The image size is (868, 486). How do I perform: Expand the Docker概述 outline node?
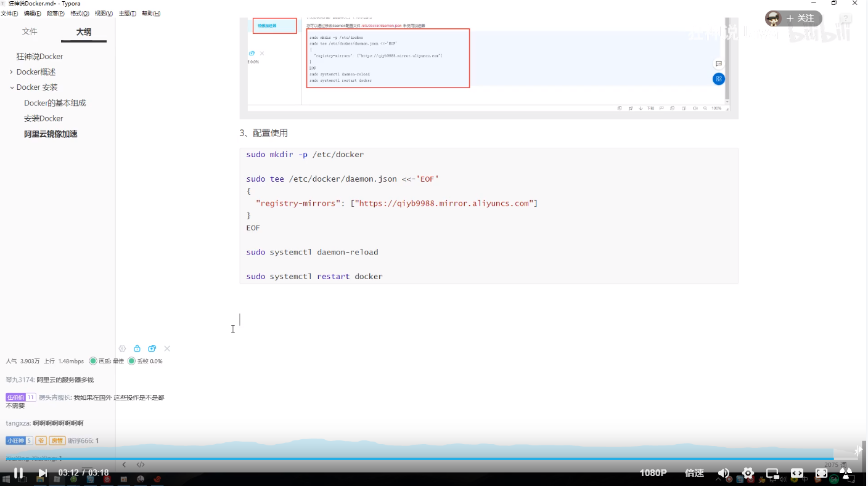click(x=11, y=72)
